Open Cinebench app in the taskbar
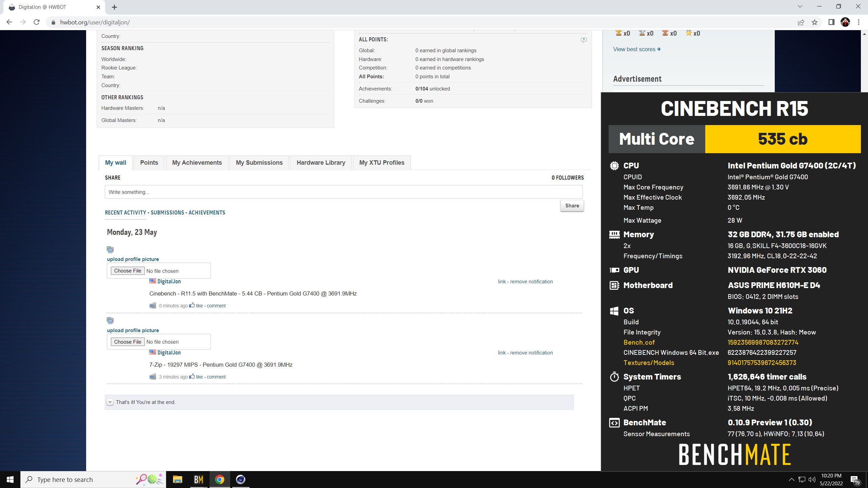Image resolution: width=868 pixels, height=488 pixels. point(240,480)
